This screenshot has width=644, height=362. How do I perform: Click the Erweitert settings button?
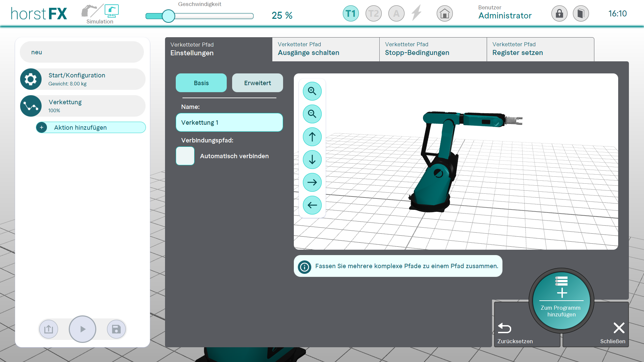tap(257, 83)
